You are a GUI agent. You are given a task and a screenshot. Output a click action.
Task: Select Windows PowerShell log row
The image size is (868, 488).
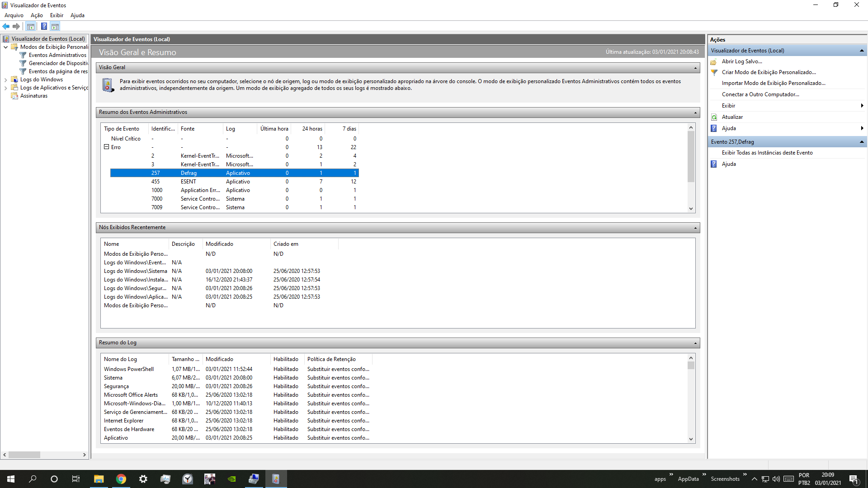tap(236, 369)
